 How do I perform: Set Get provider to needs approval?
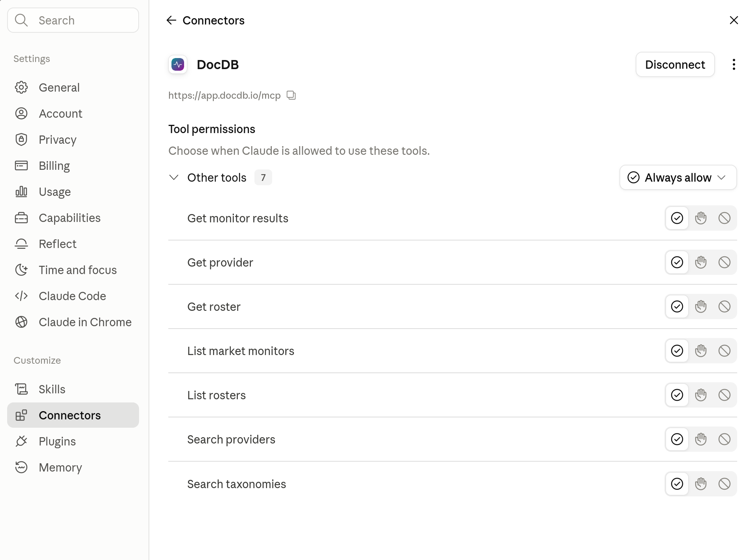click(701, 262)
